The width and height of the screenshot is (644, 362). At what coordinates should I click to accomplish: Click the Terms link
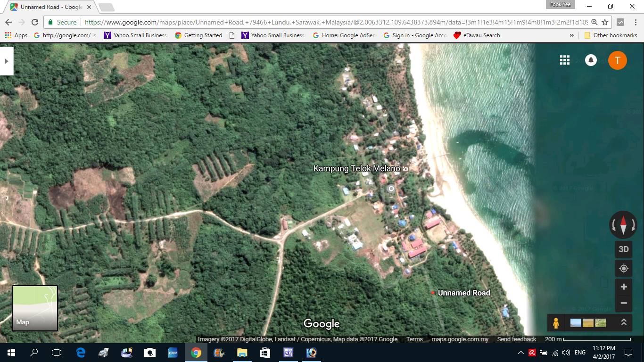tap(414, 339)
